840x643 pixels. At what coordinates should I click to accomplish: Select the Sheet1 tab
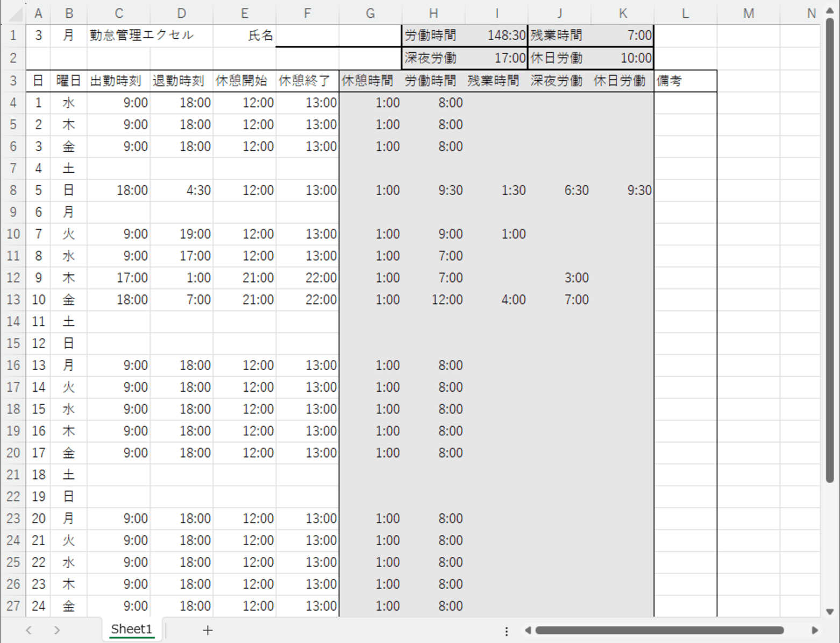[x=131, y=629]
